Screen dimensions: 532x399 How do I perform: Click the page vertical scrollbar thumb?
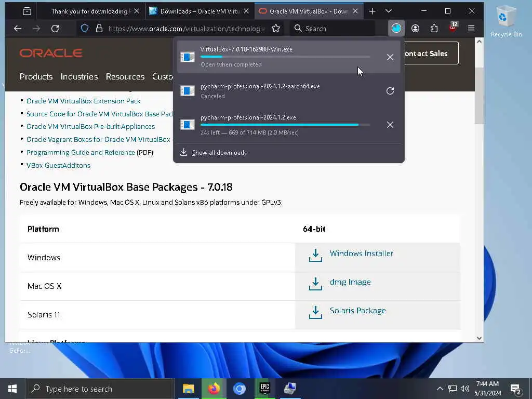click(x=479, y=96)
